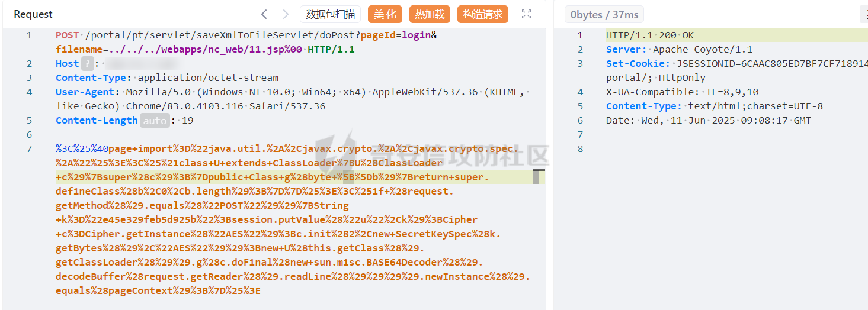Click the Request panel title

tap(33, 14)
